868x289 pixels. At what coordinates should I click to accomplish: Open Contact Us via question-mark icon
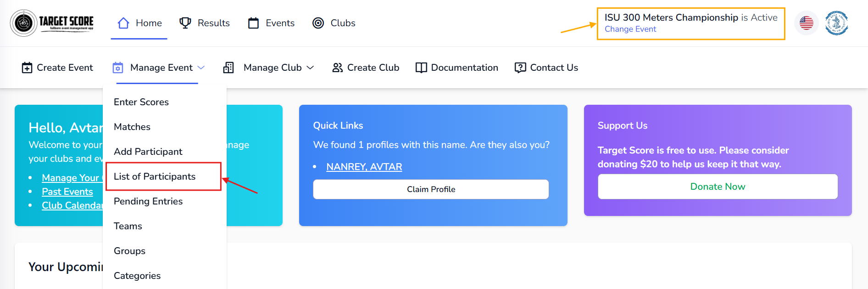520,68
